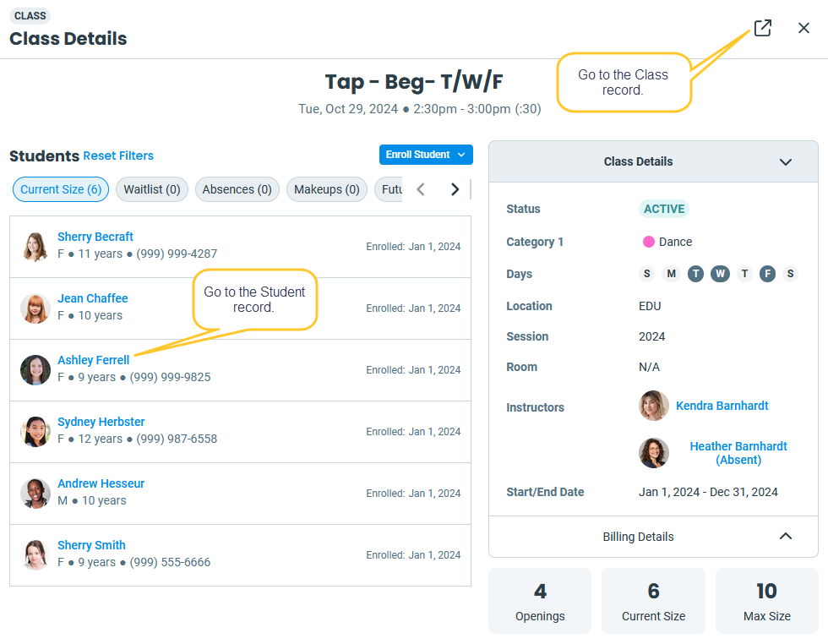The image size is (828, 644).
Task: Open Andrew Hesseur student record
Action: (x=101, y=484)
